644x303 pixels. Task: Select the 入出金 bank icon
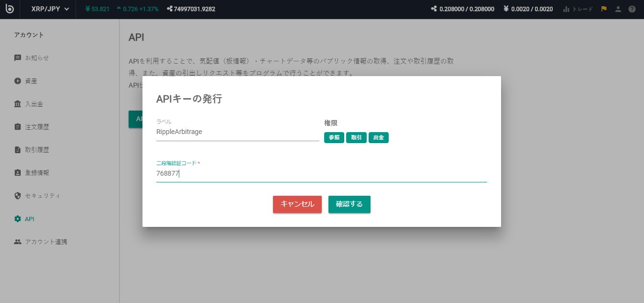(18, 103)
